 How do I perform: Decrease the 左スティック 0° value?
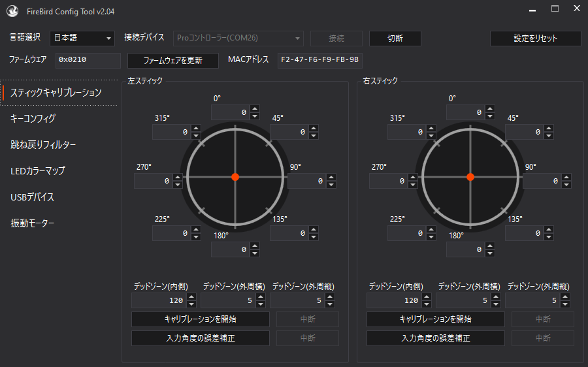click(255, 116)
